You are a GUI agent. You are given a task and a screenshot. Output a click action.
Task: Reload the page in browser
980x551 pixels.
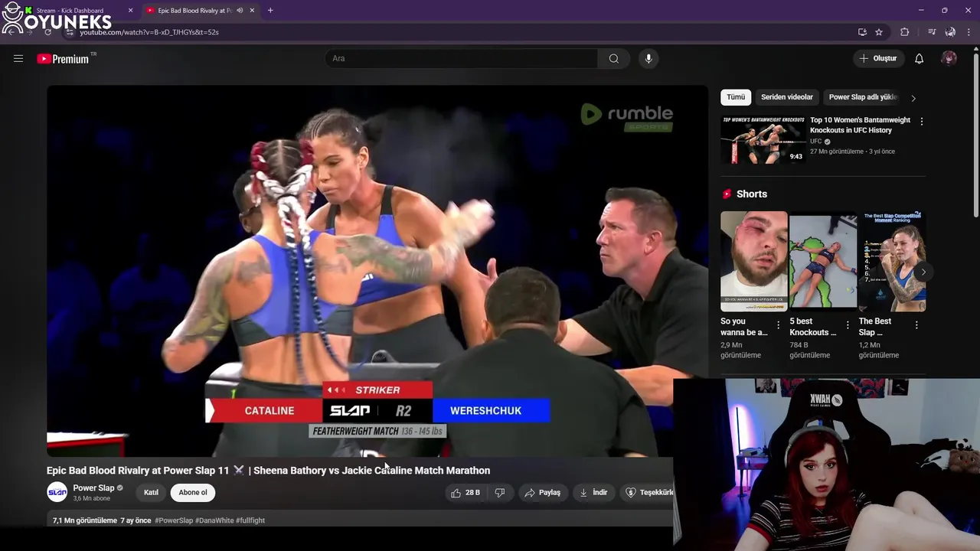(47, 32)
